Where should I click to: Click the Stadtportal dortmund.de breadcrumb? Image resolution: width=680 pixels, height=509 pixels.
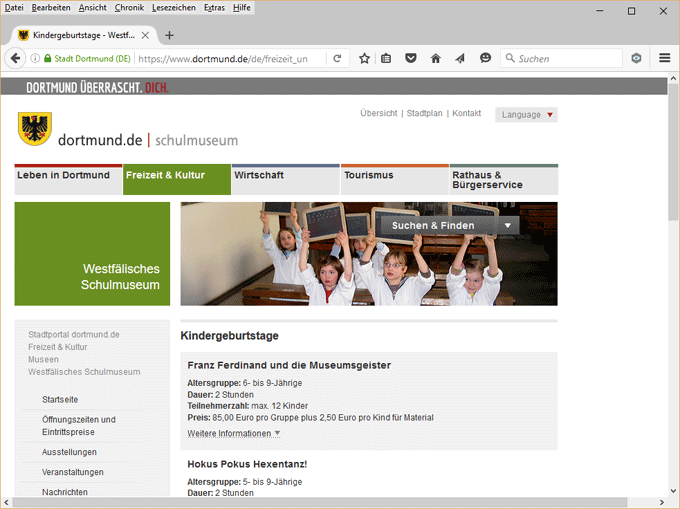(74, 334)
